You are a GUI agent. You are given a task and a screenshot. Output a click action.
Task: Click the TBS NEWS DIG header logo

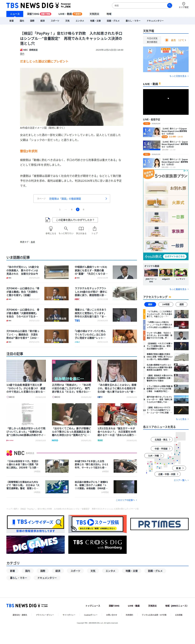[x=38, y=5]
